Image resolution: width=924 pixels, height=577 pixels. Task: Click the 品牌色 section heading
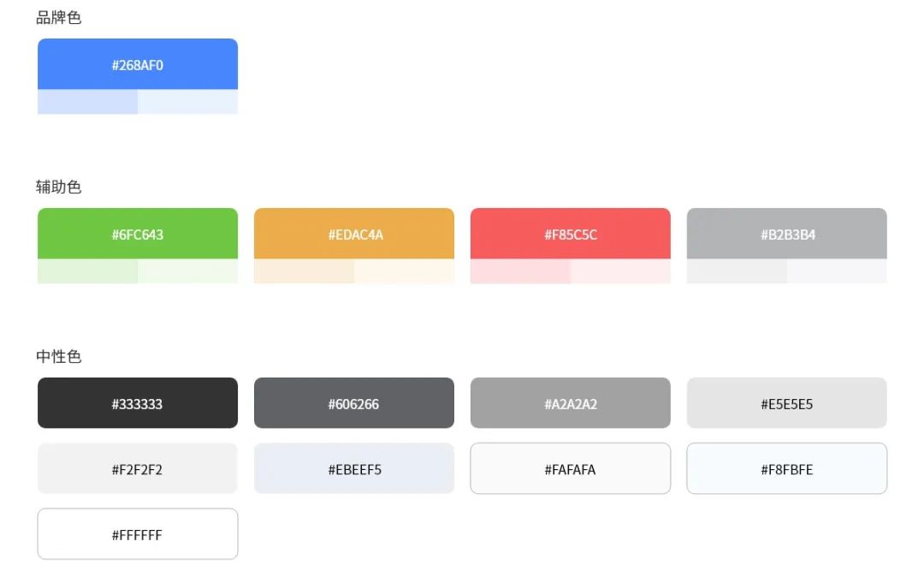[59, 17]
